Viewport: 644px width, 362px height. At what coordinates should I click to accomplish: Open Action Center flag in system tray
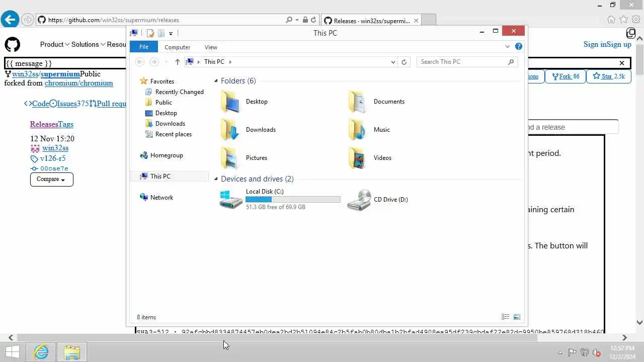573,352
